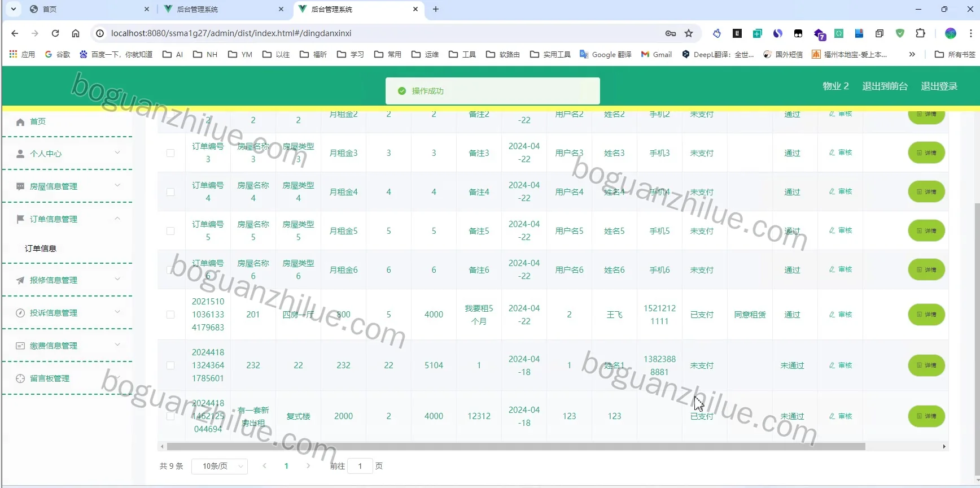Show more bookmarks with double chevron
The width and height of the screenshot is (980, 488).
(912, 54)
